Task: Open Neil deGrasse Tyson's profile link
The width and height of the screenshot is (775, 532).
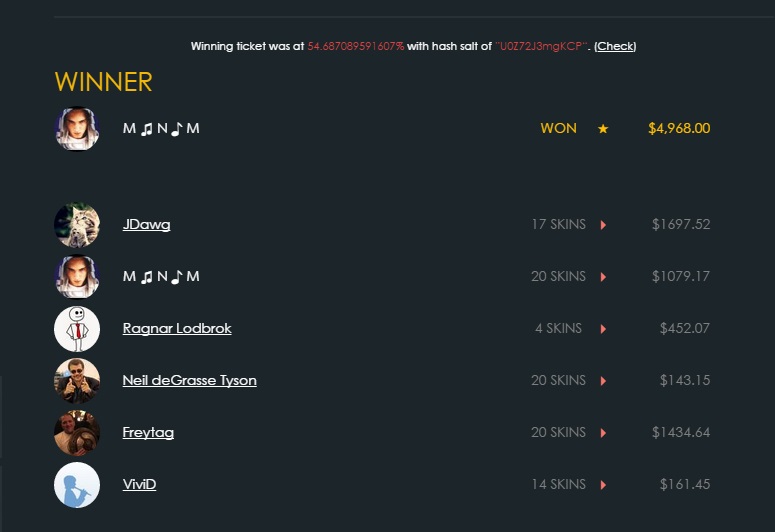Action: point(189,381)
